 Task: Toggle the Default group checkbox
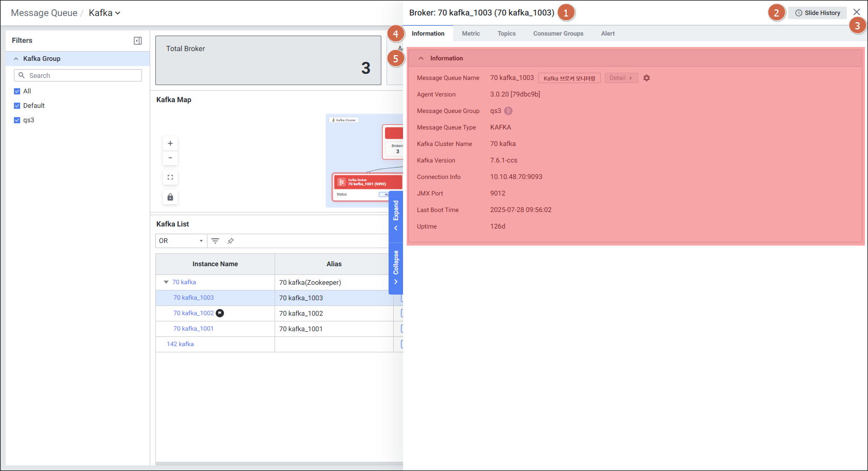[17, 106]
